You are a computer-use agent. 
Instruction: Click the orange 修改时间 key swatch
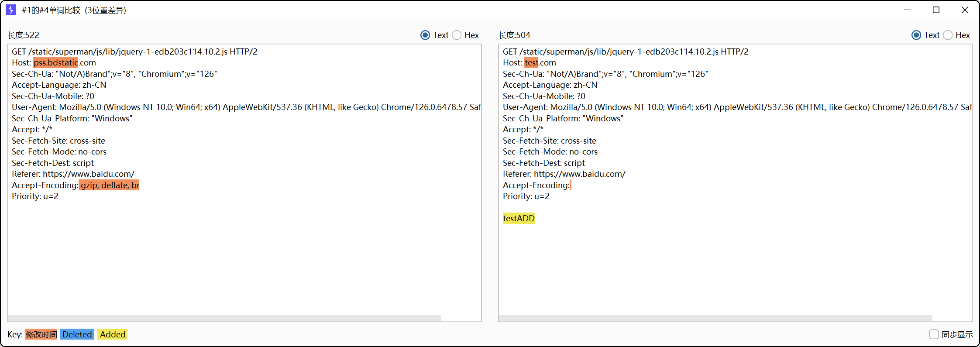41,334
